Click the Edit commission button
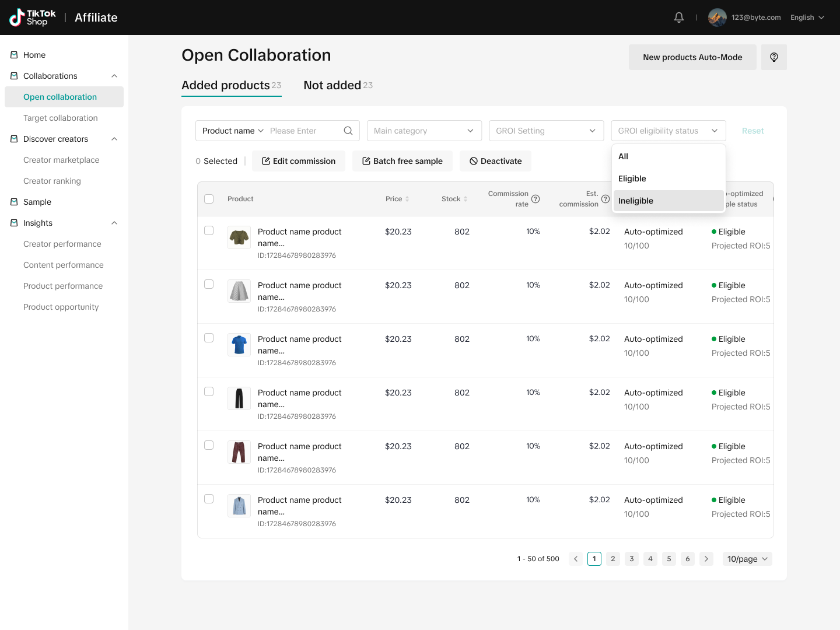Screen dimensions: 840x630 point(299,161)
